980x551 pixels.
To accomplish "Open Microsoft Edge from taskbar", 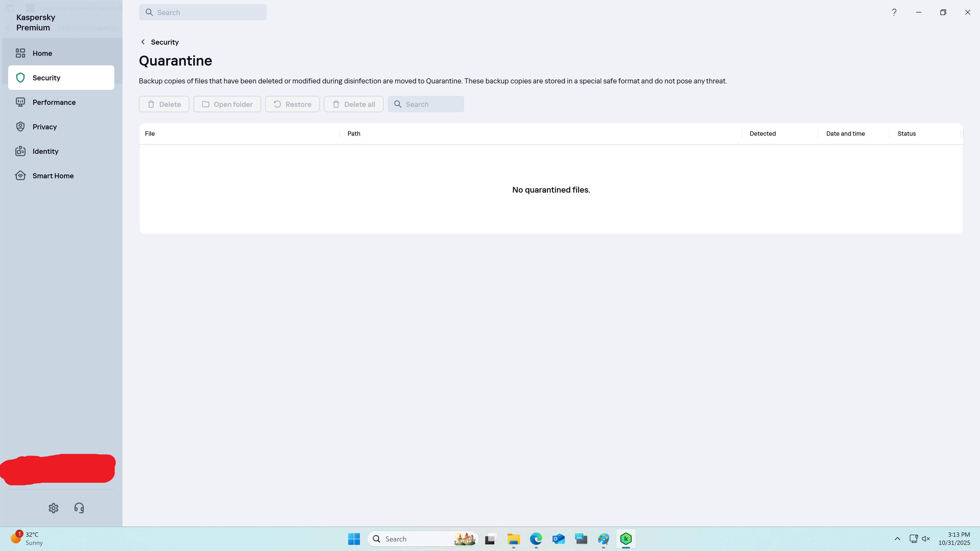I will click(536, 539).
